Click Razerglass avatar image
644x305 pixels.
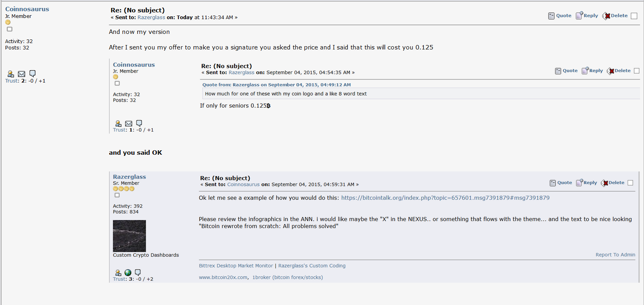pos(129,236)
